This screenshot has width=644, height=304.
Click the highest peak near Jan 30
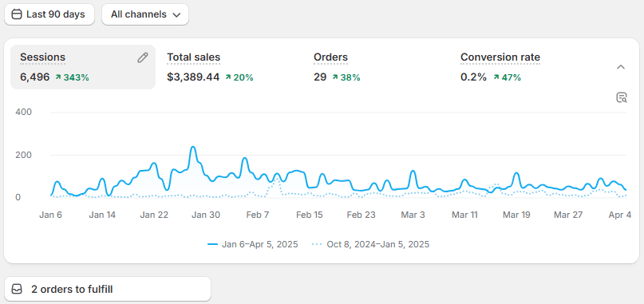pos(192,147)
